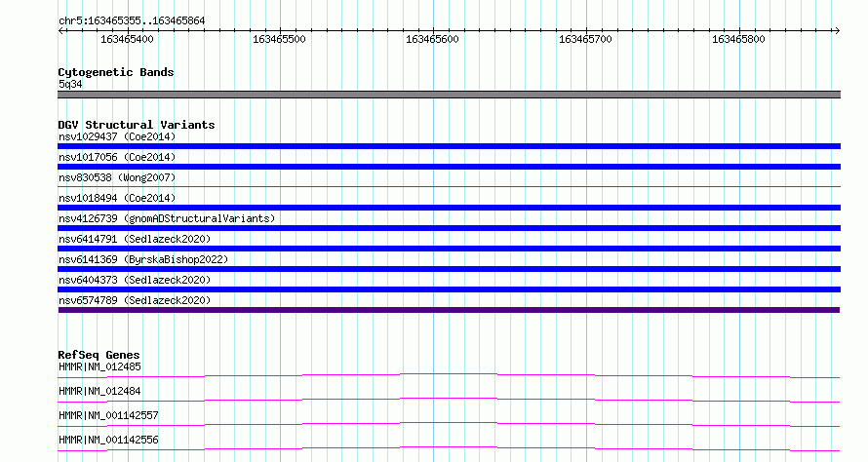Image resolution: width=868 pixels, height=462 pixels.
Task: Select the magenta intron line of HMMR|NM_012484
Action: click(x=449, y=400)
